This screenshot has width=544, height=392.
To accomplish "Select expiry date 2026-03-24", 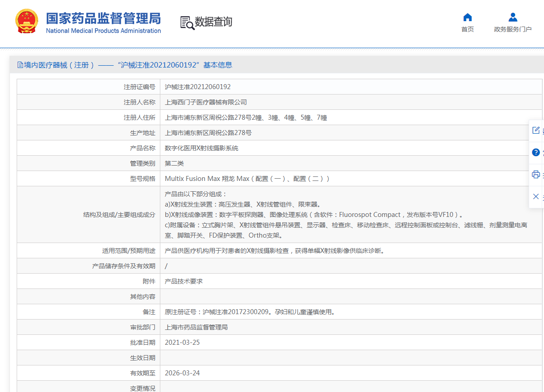I will [x=182, y=373].
